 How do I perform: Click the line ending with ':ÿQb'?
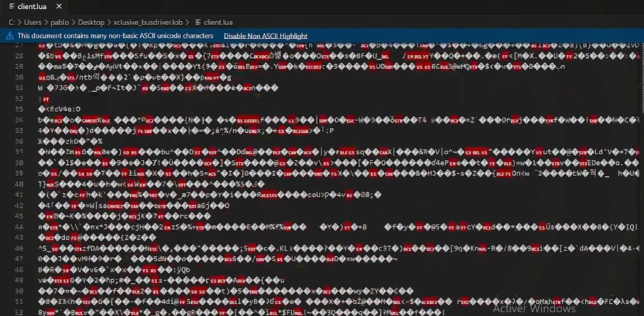(114, 269)
